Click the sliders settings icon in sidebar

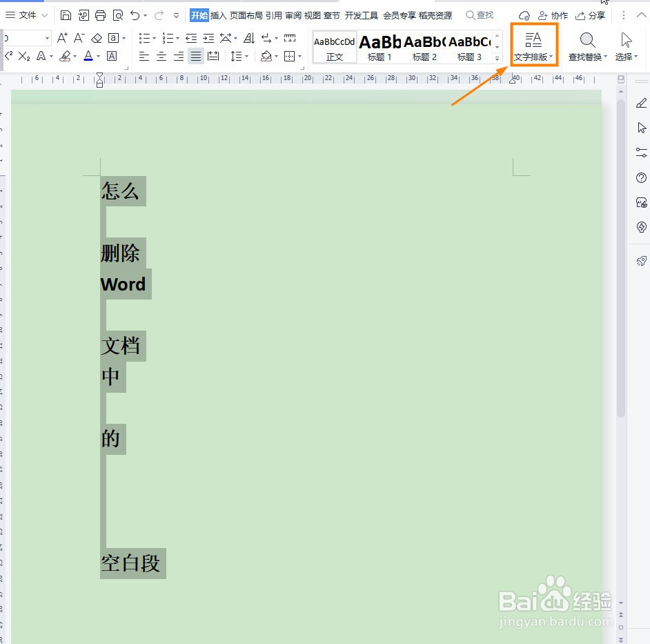click(641, 153)
